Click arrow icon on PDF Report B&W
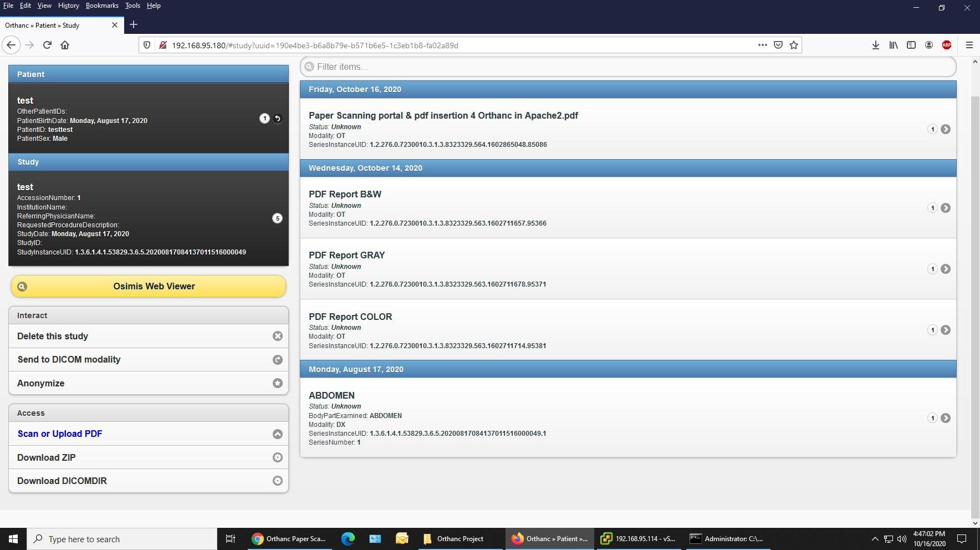 coord(946,208)
